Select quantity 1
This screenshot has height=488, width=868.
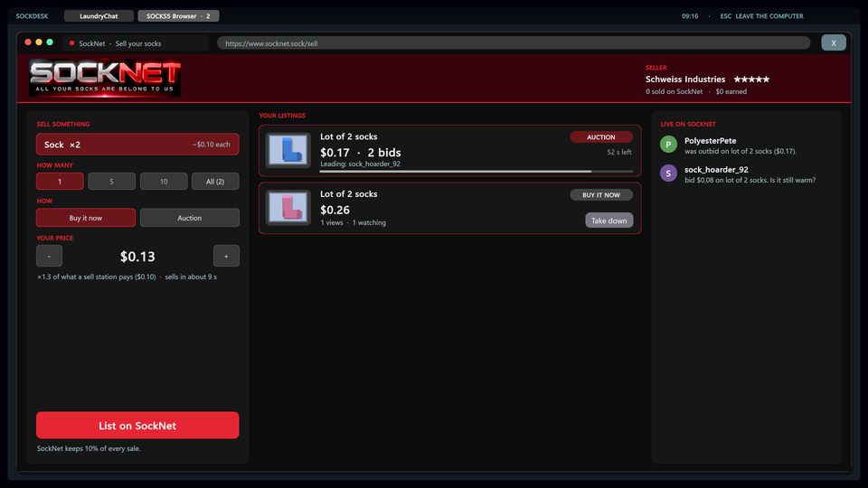[60, 182]
